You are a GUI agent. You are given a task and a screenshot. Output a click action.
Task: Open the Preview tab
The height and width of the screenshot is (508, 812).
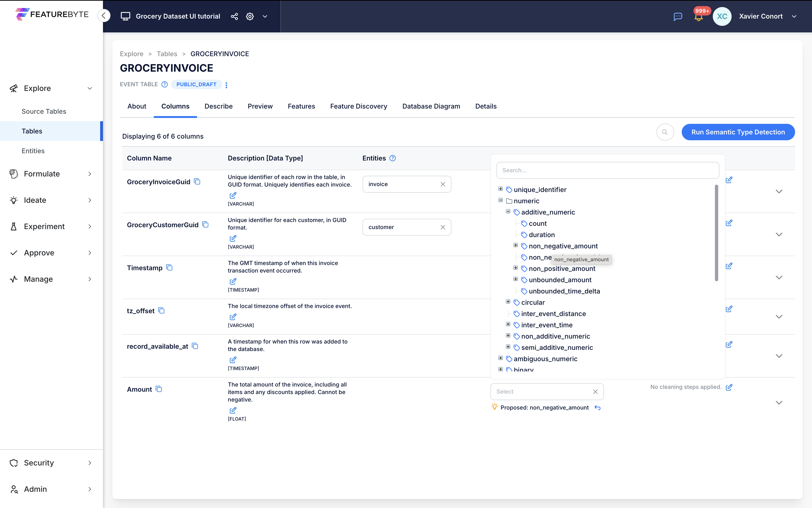click(260, 106)
